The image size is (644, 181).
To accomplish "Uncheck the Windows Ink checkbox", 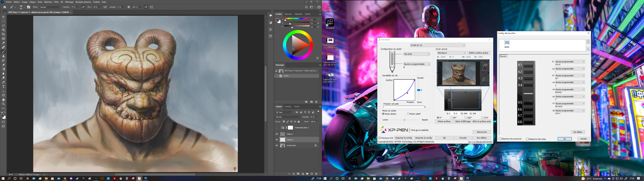I will [380, 138].
